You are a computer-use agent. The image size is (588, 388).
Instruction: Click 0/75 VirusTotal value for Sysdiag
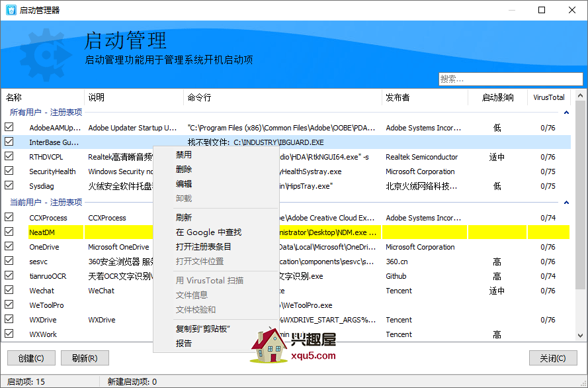(548, 186)
